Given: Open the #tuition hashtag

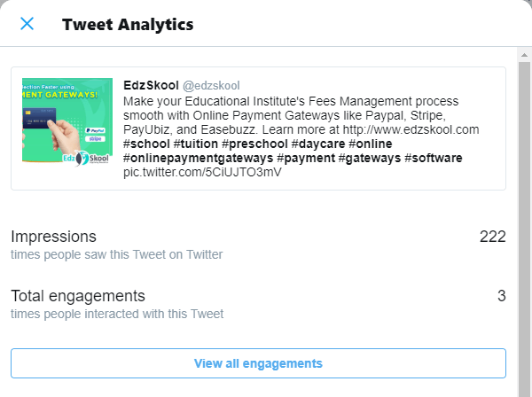Looking at the screenshot, I should tap(195, 144).
